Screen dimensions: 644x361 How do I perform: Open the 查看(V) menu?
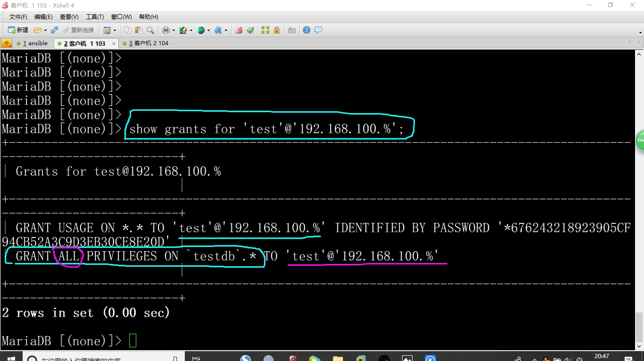click(x=69, y=17)
